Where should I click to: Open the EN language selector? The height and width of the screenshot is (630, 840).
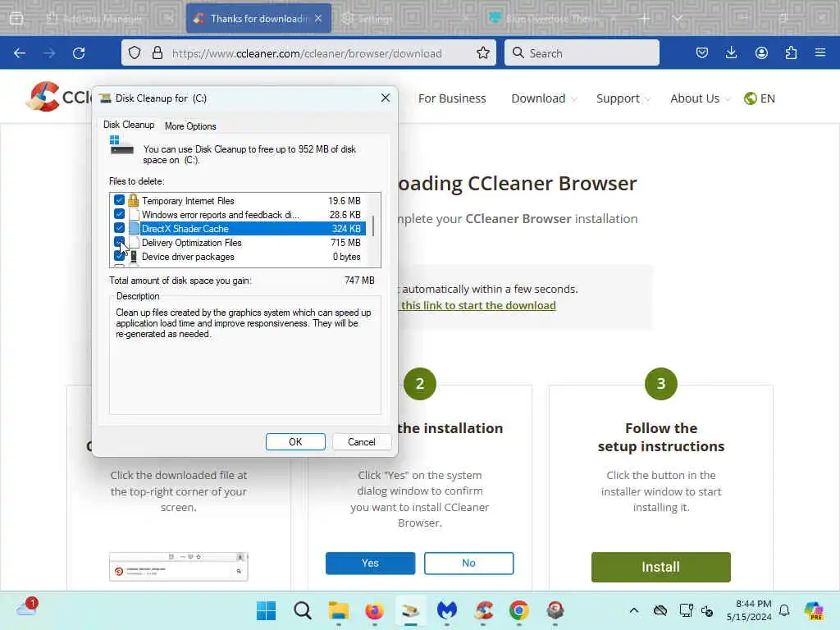click(x=759, y=98)
